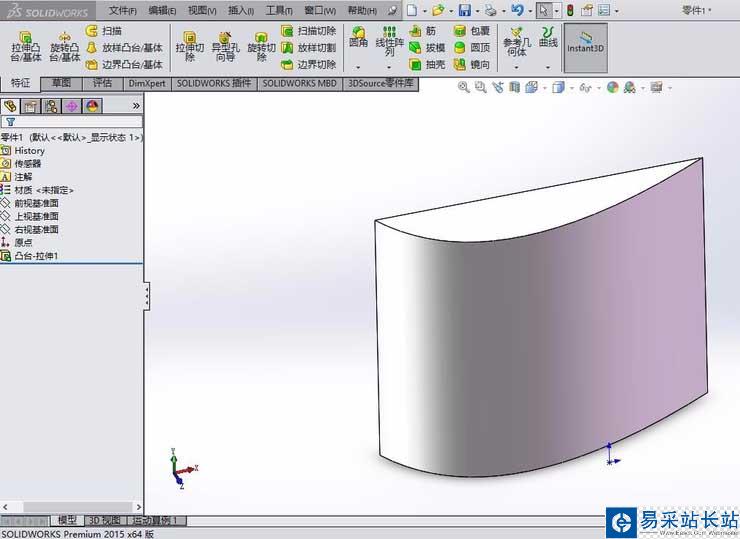Screen dimensions: 740x539
Task: Open the 插入(I) menu
Action: (241, 10)
